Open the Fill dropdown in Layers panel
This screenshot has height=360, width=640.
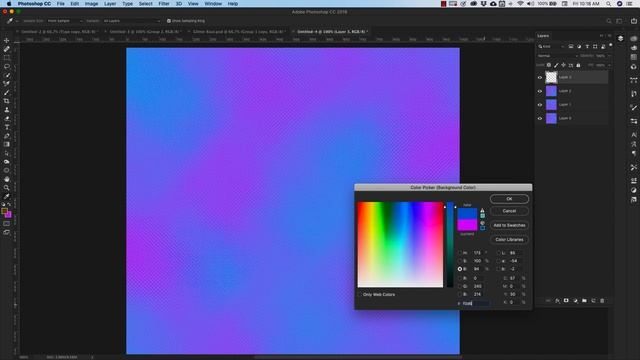click(x=609, y=65)
